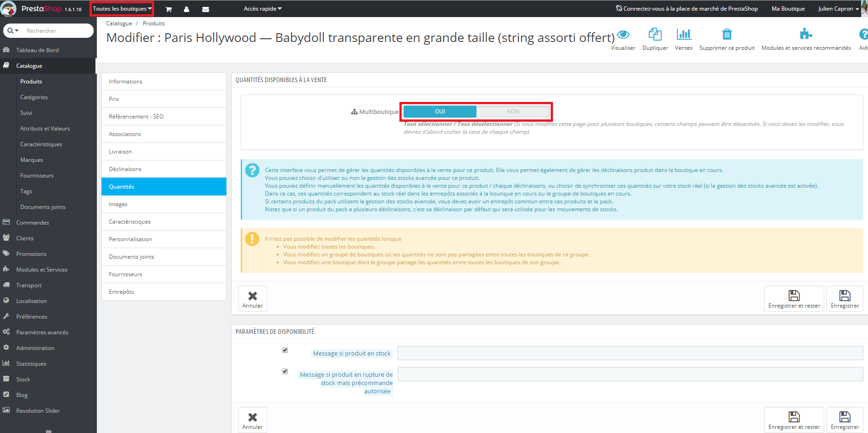Click the Dupliquer copy icon
The height and width of the screenshot is (433, 868).
click(x=655, y=34)
